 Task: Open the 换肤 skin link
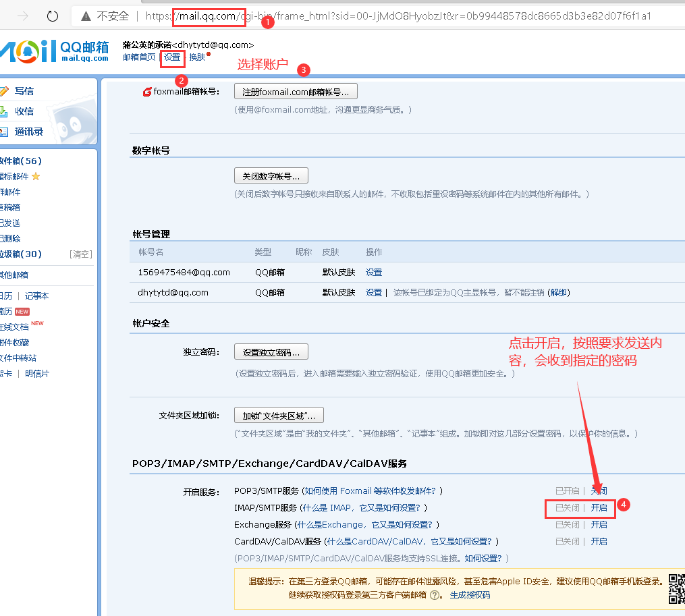point(198,57)
